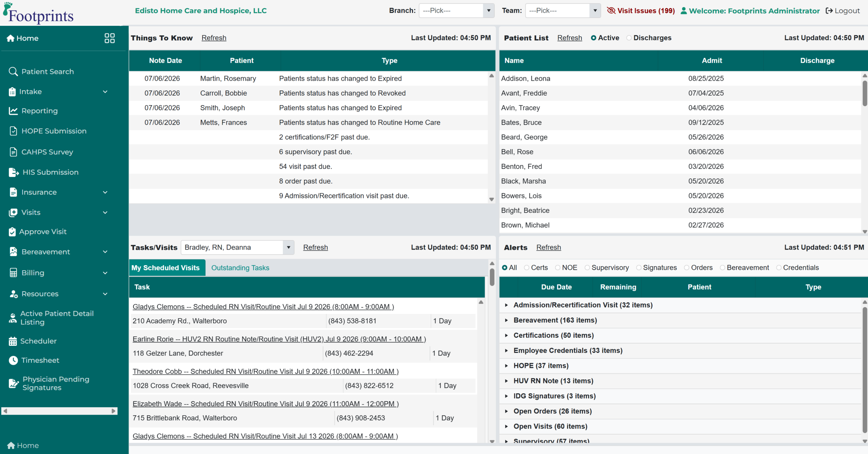
Task: Select the Discharges radio button
Action: 629,38
